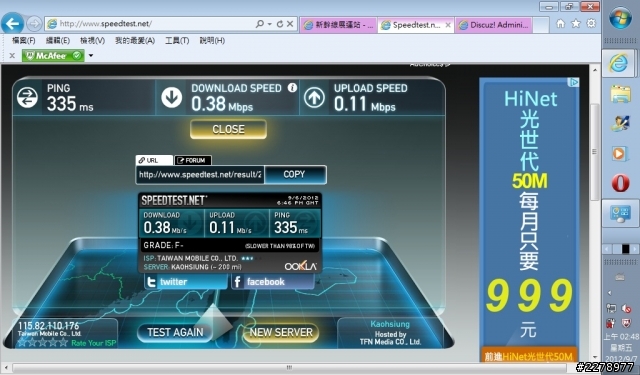This screenshot has width=640, height=375.
Task: Click the horizontal scrollbar left arrow
Action: [x=6, y=367]
